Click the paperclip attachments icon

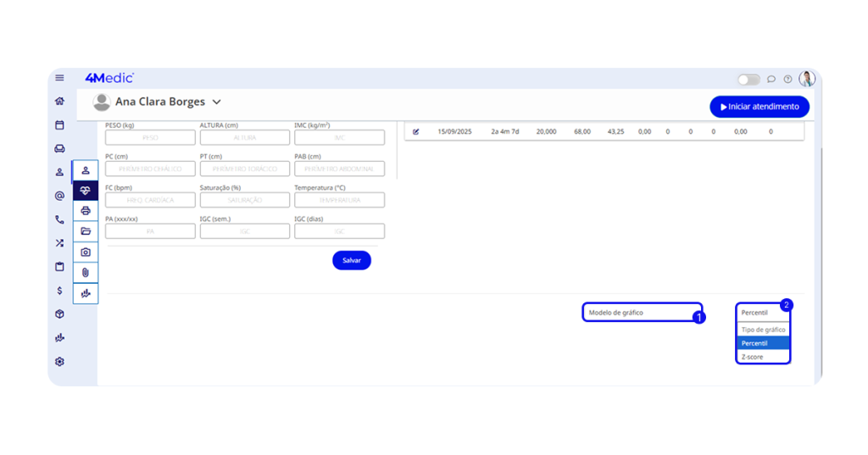[86, 273]
